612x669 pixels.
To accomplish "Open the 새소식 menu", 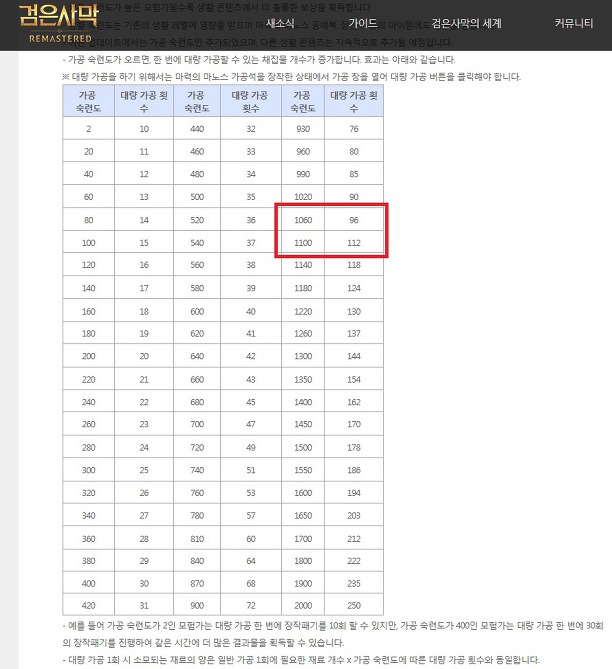I will pos(280,23).
